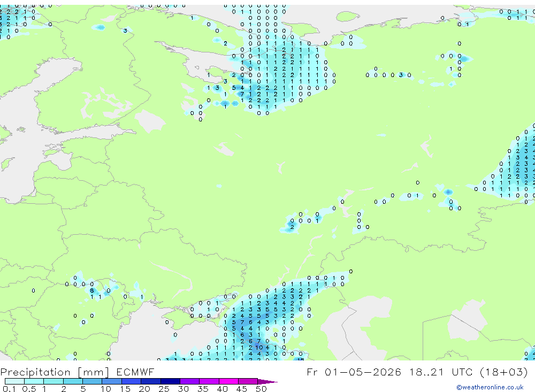Click the purple arrow tip past 50 on legend

tap(267, 382)
